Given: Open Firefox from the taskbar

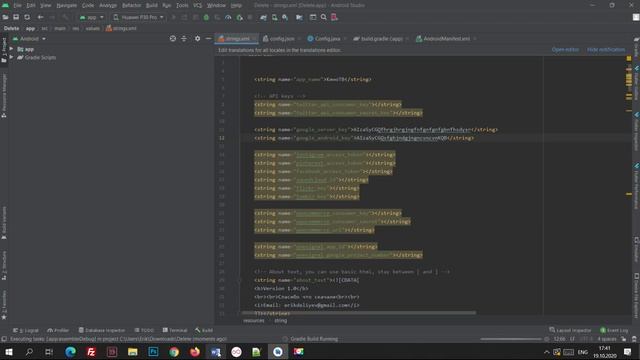Looking at the screenshot, I should (195, 352).
